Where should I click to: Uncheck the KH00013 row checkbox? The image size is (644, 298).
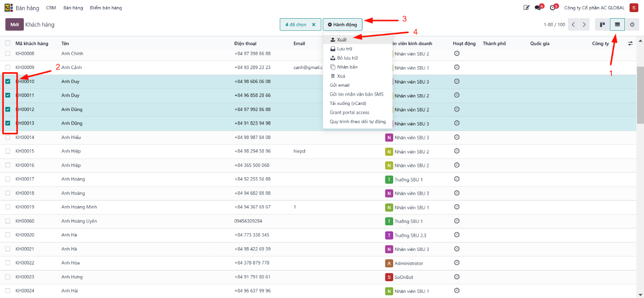7,123
